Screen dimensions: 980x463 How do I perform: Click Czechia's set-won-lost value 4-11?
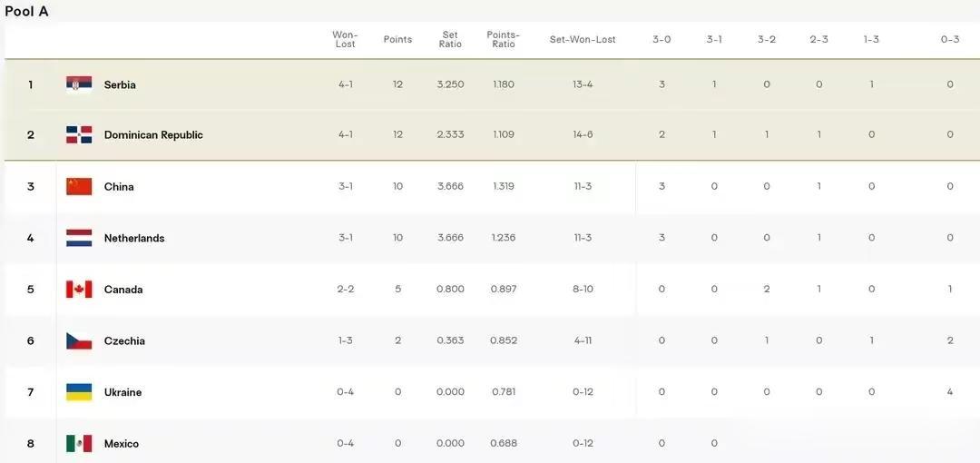point(583,341)
